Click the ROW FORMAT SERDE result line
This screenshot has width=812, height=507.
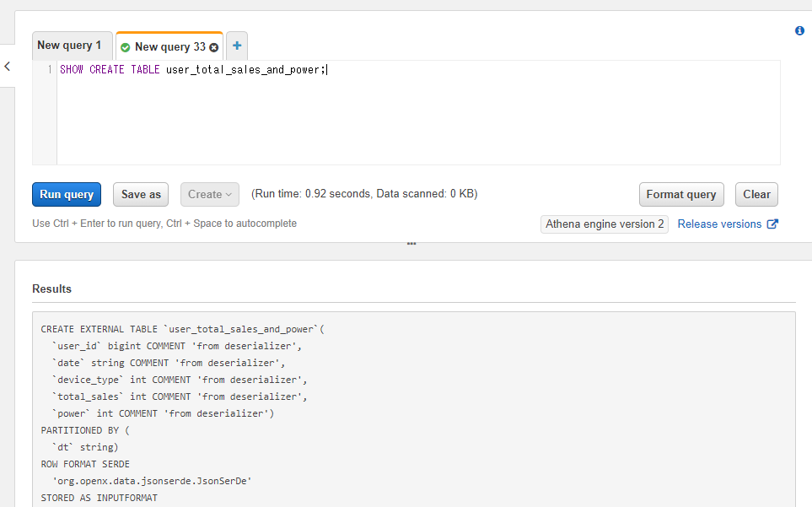85,464
